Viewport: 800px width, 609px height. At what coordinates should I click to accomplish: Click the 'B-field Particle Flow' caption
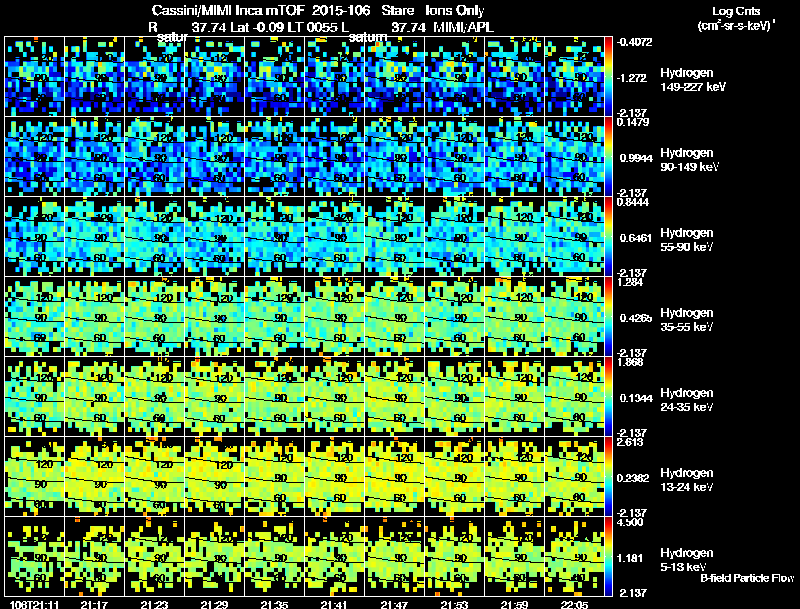[747, 578]
